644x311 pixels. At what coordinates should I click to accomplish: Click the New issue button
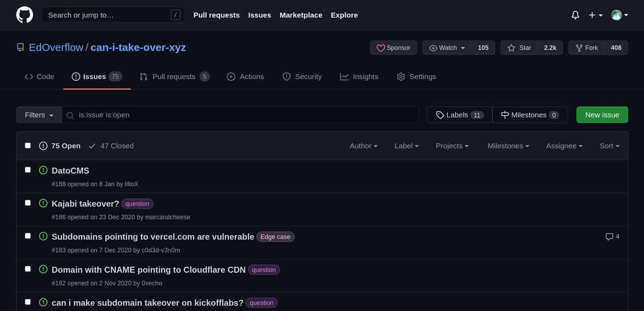pyautogui.click(x=602, y=115)
